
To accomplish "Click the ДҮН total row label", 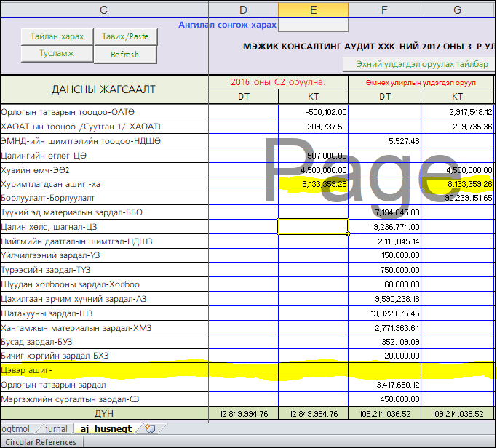I will pos(103,413).
